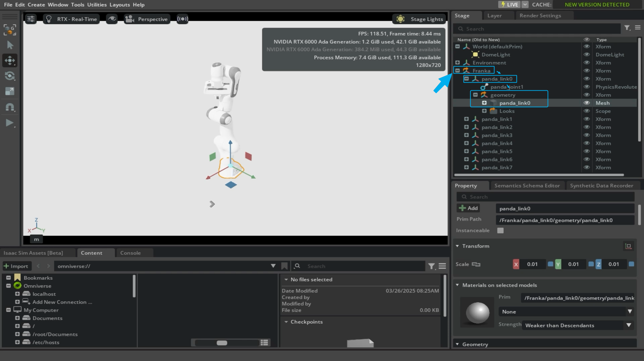Image resolution: width=644 pixels, height=361 pixels.
Task: Open the RTX - Real-Time renderer menu
Action: tap(71, 19)
